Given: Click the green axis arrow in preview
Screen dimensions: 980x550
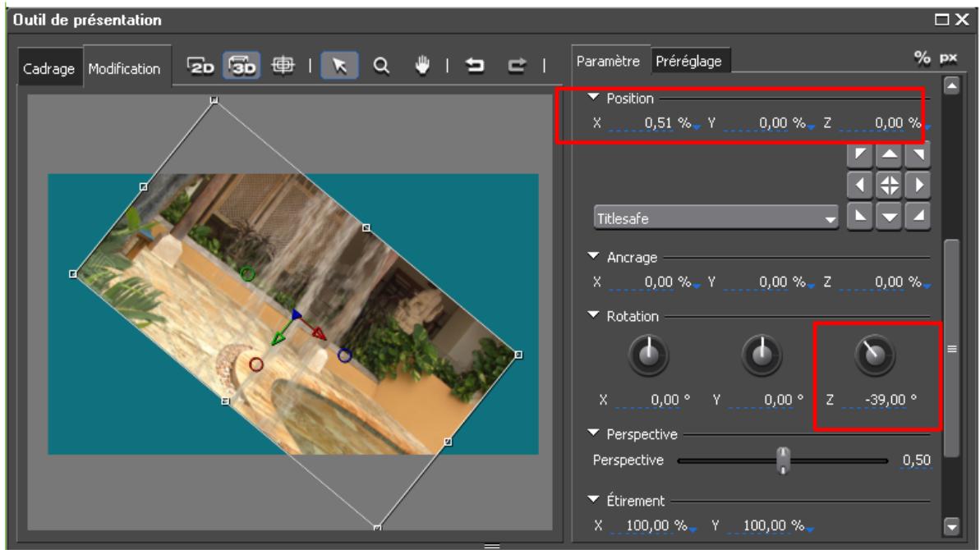Looking at the screenshot, I should tap(278, 339).
